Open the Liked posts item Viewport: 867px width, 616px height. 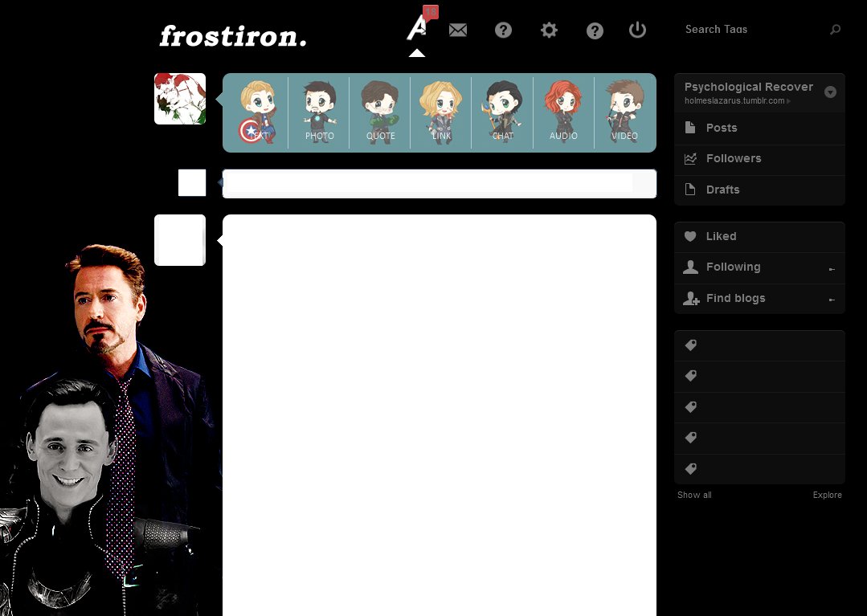[x=760, y=236]
